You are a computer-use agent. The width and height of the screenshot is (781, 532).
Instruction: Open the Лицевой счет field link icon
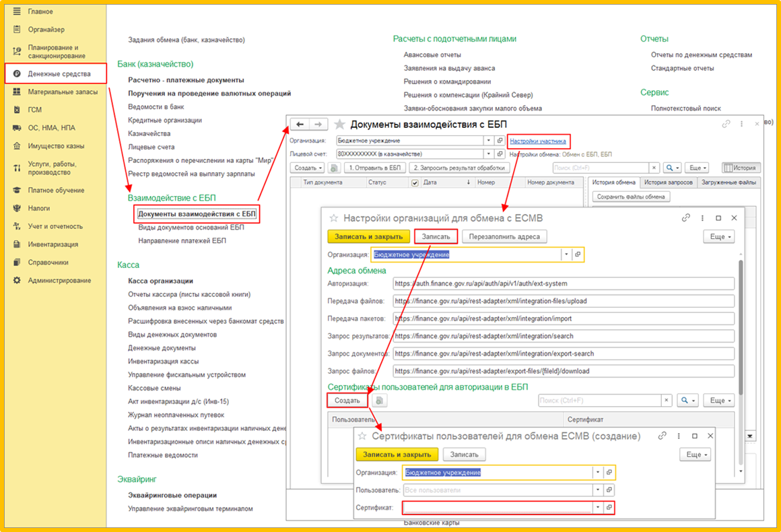500,154
